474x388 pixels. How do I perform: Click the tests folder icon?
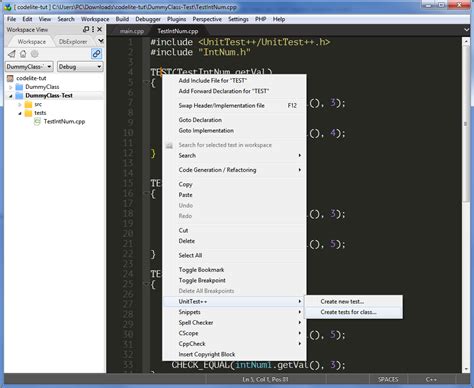28,113
